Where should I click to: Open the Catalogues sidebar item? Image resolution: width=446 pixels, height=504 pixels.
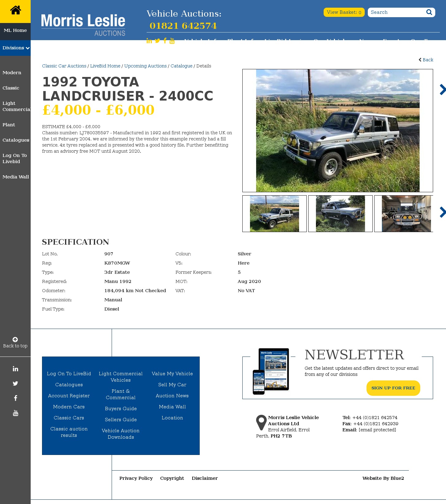click(16, 140)
